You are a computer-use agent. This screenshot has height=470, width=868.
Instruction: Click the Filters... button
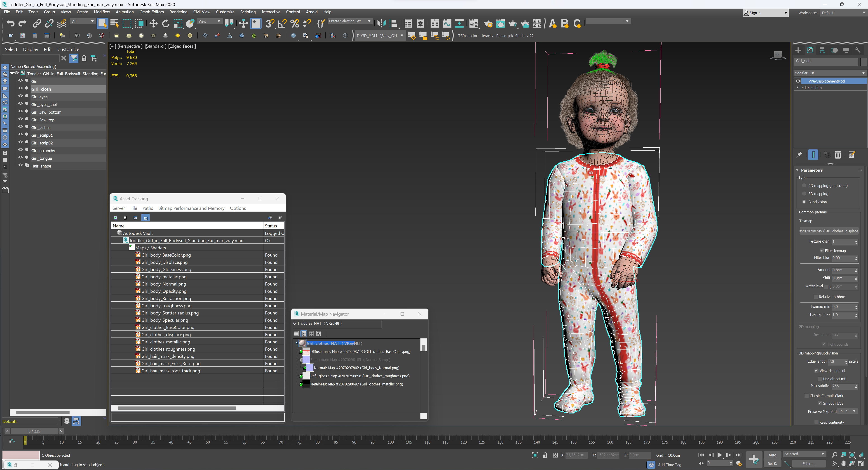point(809,464)
